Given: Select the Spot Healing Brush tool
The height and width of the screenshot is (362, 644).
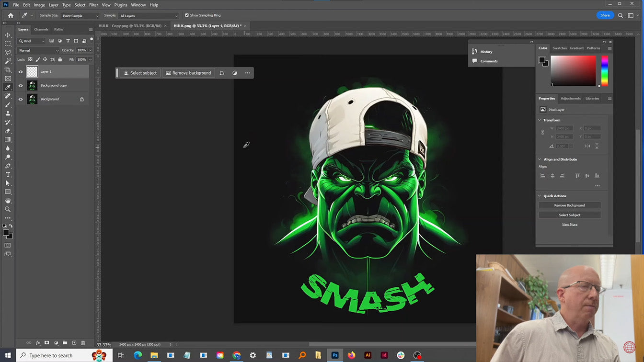Looking at the screenshot, I should tap(8, 96).
